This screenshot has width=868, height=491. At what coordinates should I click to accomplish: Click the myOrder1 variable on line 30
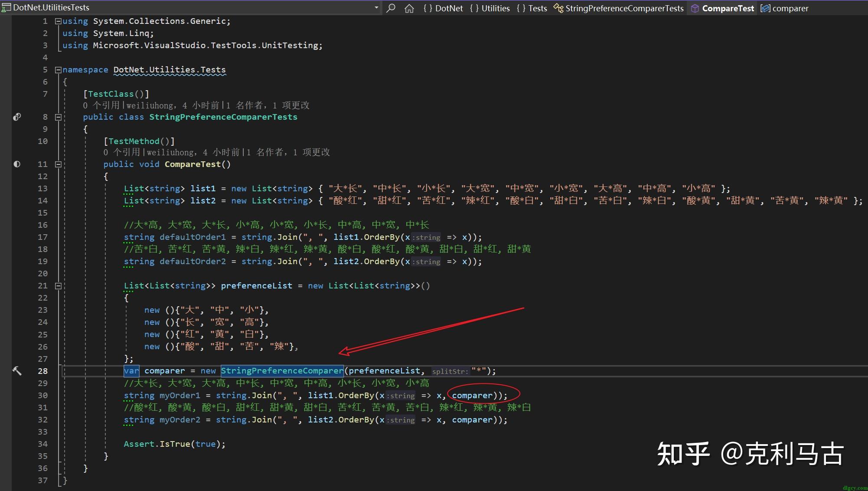[180, 396]
